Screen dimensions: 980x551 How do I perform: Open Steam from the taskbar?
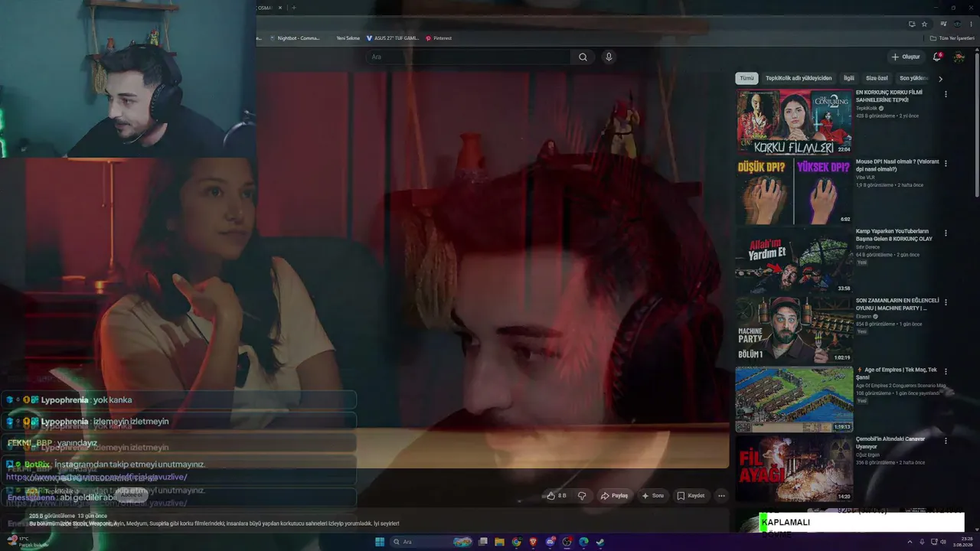[x=600, y=542]
